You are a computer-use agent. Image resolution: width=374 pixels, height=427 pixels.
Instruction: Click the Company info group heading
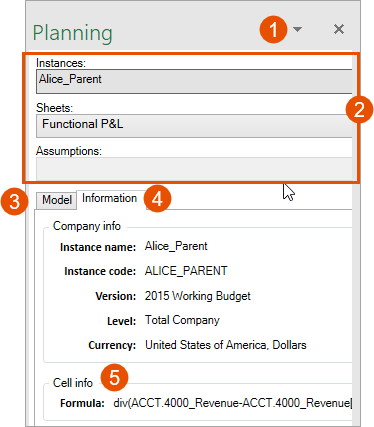(x=87, y=226)
